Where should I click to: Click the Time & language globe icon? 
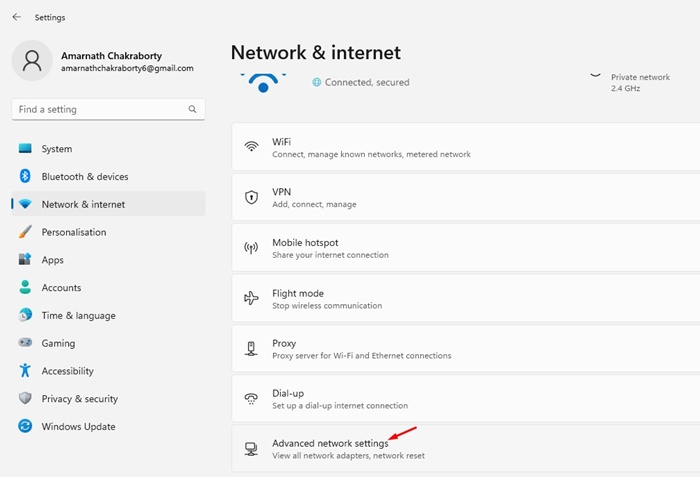(x=25, y=315)
